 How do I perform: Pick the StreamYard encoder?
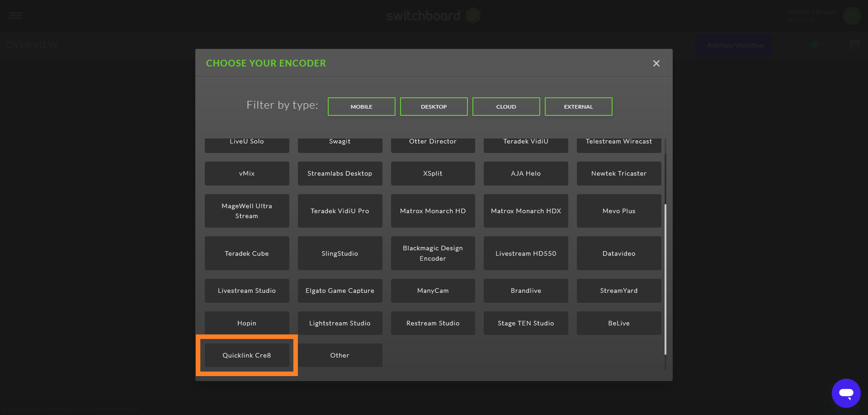tap(619, 291)
